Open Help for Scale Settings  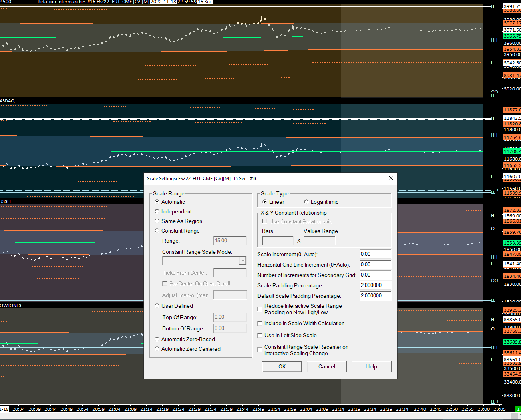coord(371,366)
